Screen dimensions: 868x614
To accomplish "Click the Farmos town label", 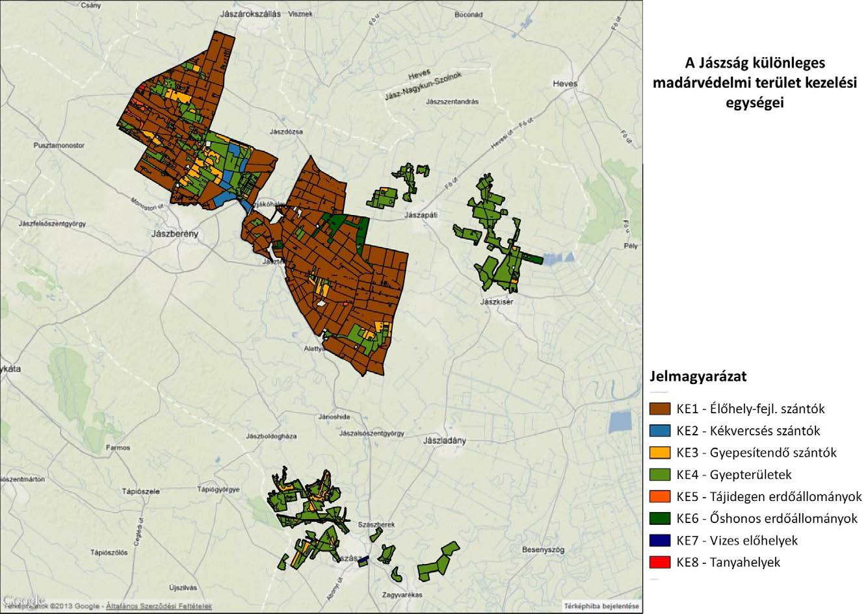I will point(118,448).
